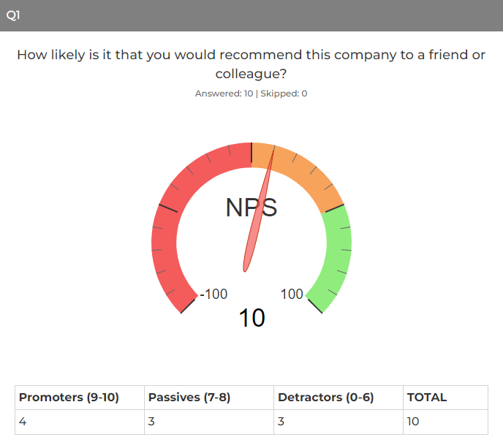
Task: Select the survey question title text
Action: (x=251, y=64)
